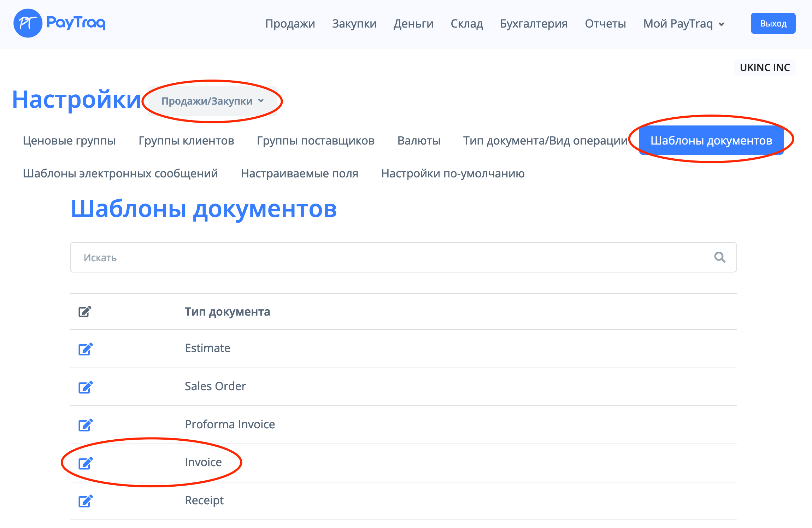Click the Invoice document type link
The height and width of the screenshot is (528, 812).
coord(203,462)
